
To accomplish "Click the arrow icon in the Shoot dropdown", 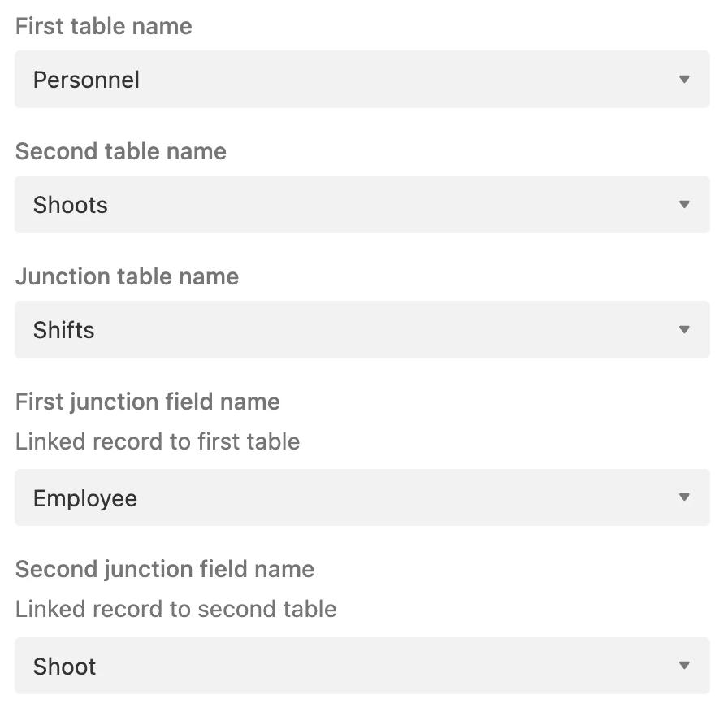I will coord(684,666).
